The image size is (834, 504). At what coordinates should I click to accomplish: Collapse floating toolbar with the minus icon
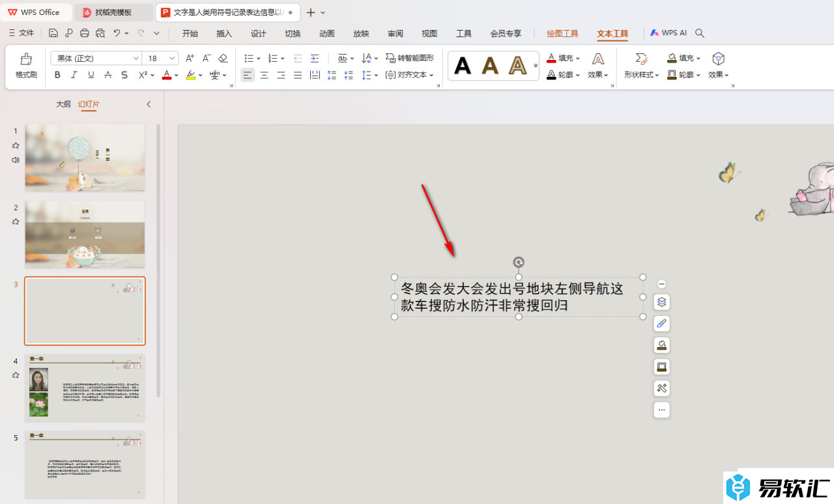click(x=661, y=284)
